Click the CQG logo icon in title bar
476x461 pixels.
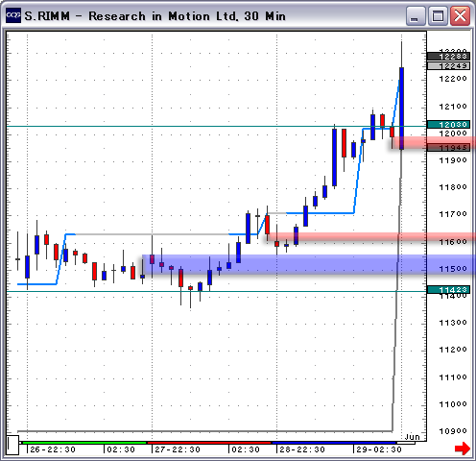coord(13,15)
